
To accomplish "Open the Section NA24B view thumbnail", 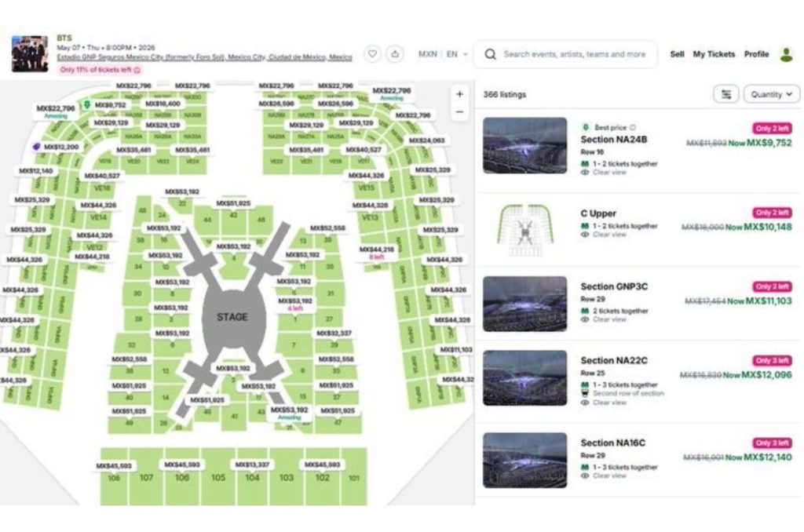I will [x=524, y=145].
